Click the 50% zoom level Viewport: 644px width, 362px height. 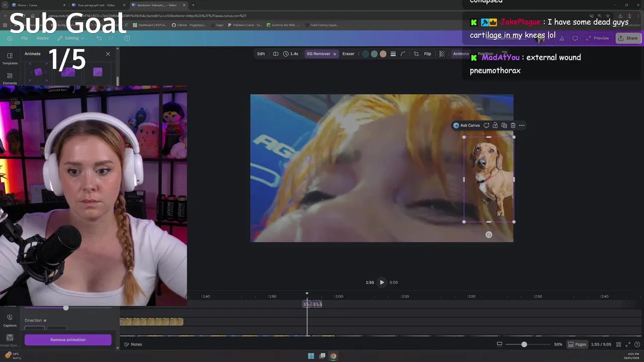[558, 344]
